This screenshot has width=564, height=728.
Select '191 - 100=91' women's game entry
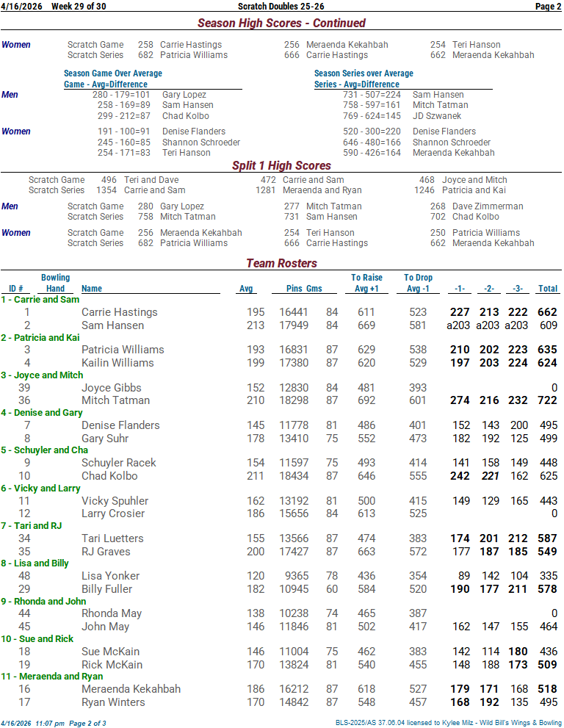(x=124, y=131)
